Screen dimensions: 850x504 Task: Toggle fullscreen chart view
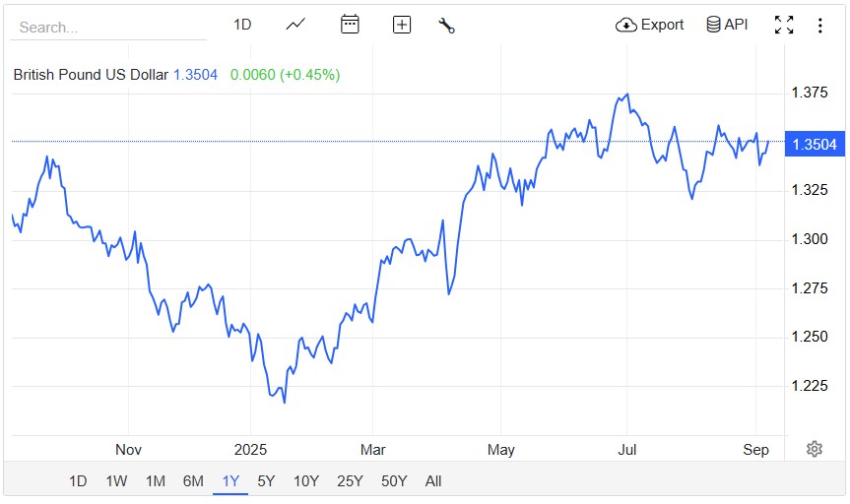pos(784,26)
